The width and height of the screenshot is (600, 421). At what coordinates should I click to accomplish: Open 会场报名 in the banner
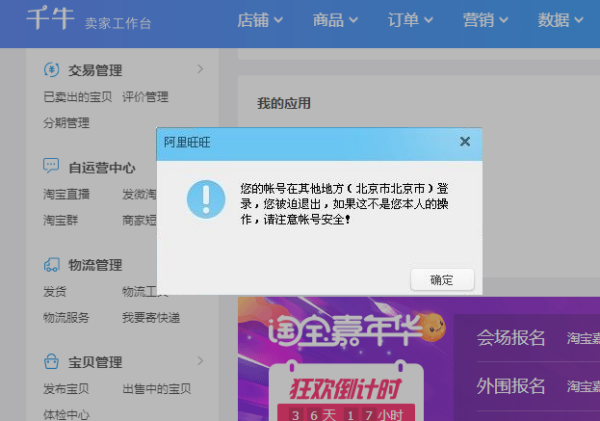[x=510, y=338]
